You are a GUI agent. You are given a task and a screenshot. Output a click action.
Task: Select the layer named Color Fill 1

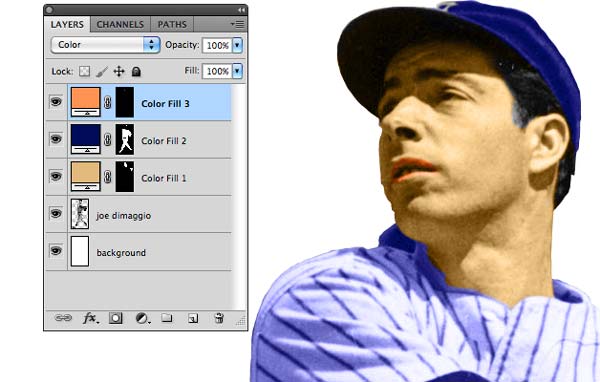(x=164, y=178)
